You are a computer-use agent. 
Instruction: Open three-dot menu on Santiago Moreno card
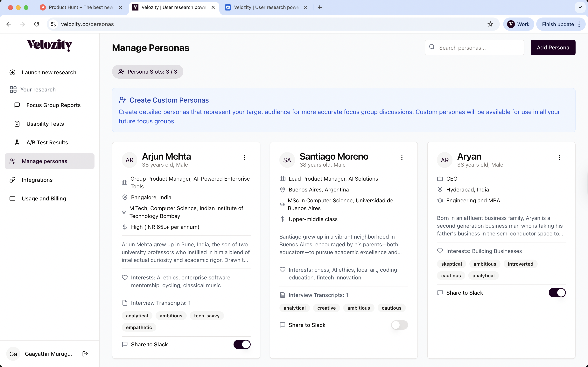tap(402, 158)
